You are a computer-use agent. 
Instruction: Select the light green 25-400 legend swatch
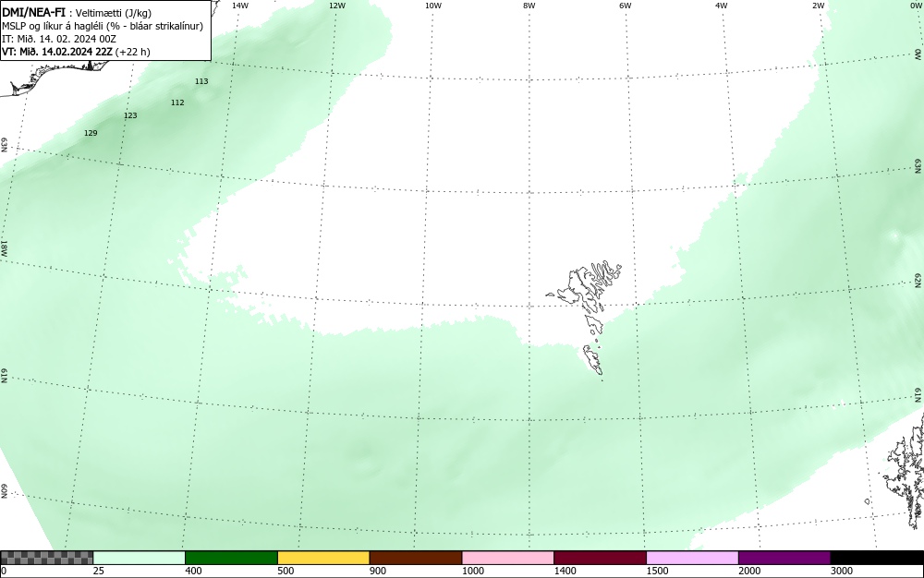[x=140, y=558]
